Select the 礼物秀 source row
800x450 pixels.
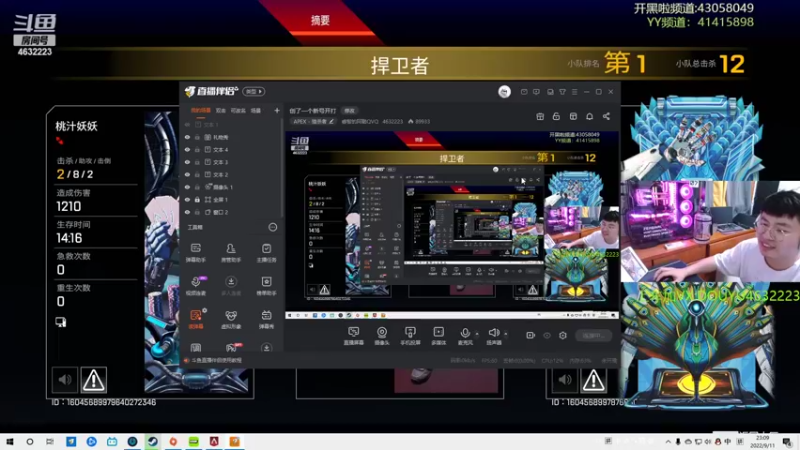pyautogui.click(x=231, y=137)
